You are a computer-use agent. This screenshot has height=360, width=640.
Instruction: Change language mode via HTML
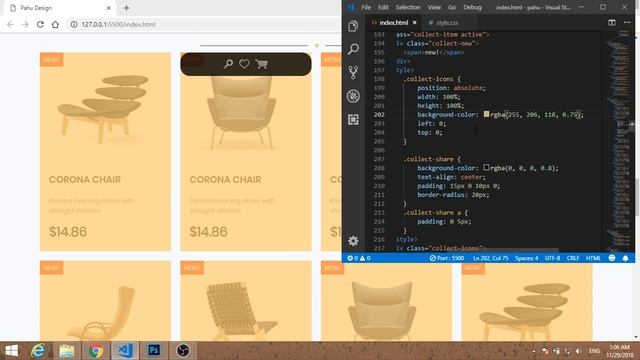click(593, 258)
